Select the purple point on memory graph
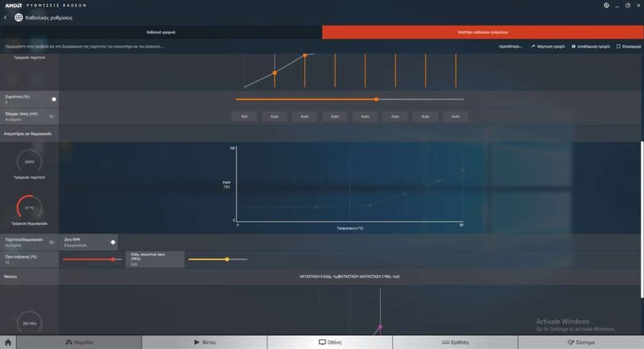The width and height of the screenshot is (644, 349). 380,328
